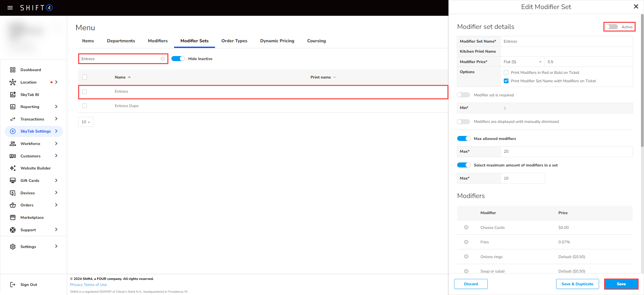
Task: Toggle the Active switch on
Action: [611, 27]
